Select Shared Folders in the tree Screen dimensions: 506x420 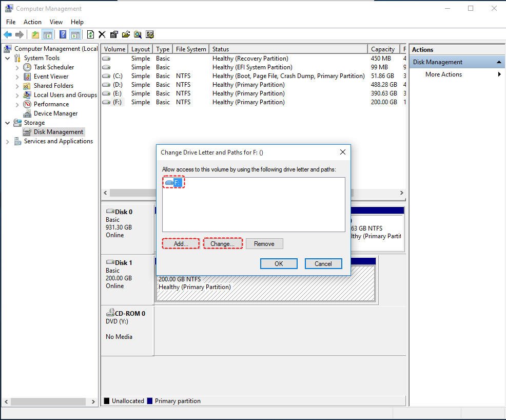(53, 86)
